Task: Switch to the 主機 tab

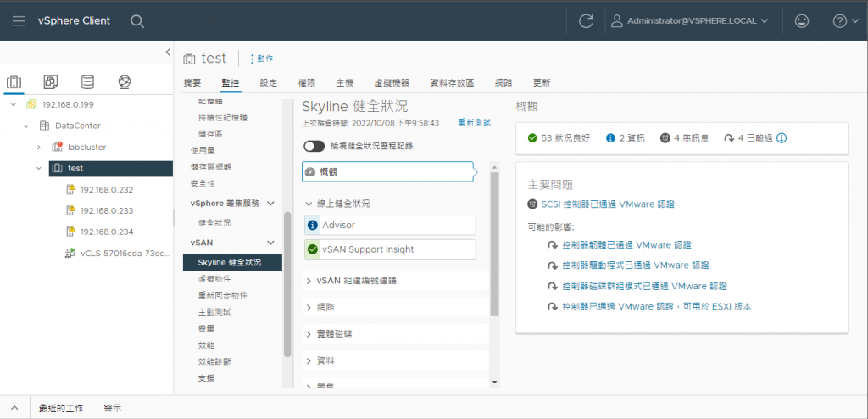Action: pos(345,83)
